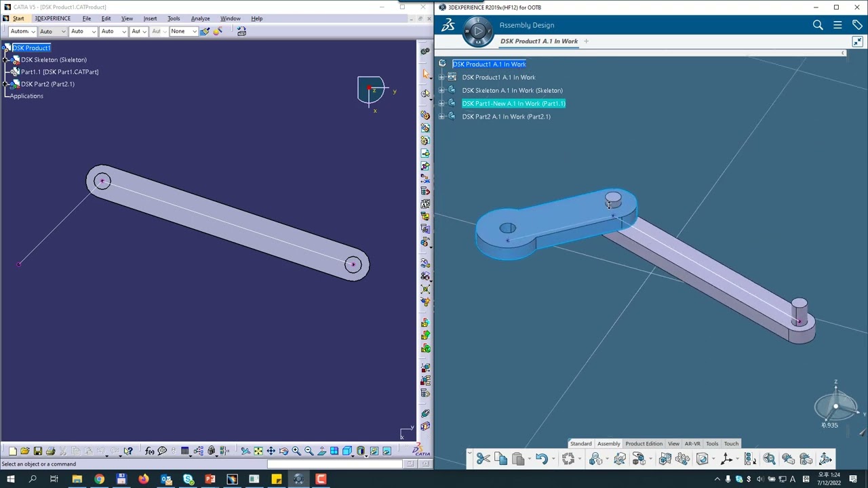Open the 3DEXPERIENCE search magnifier
The width and height of the screenshot is (868, 488).
818,25
